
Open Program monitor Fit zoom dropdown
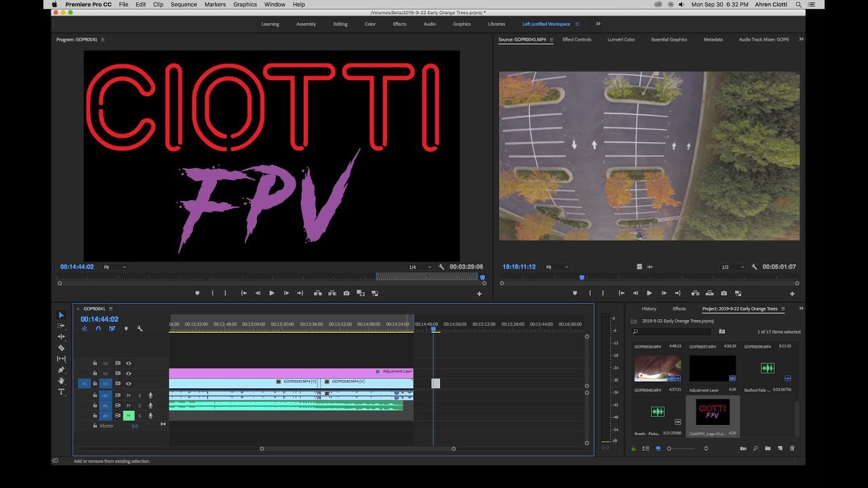pos(115,267)
